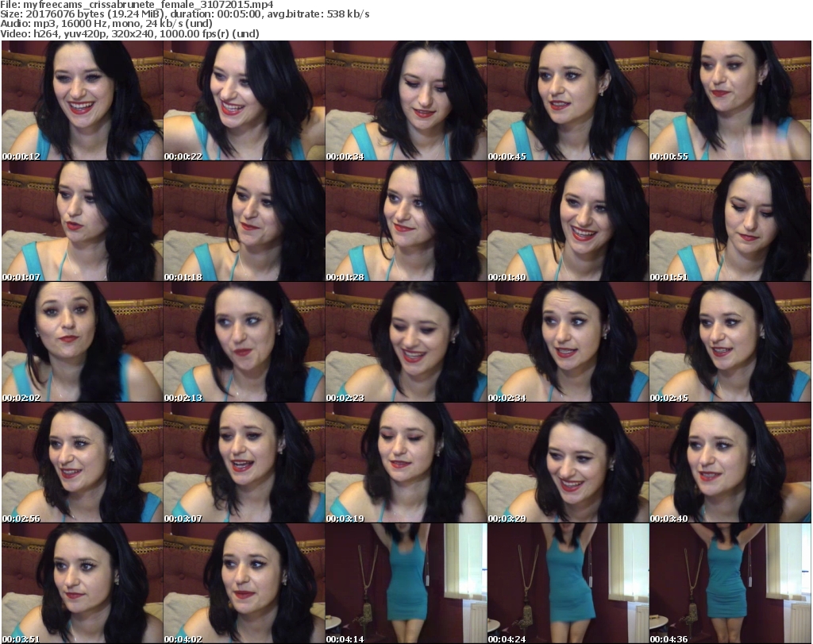Click the thumbnail stamped 00:04:36
The width and height of the screenshot is (813, 644).
730,584
